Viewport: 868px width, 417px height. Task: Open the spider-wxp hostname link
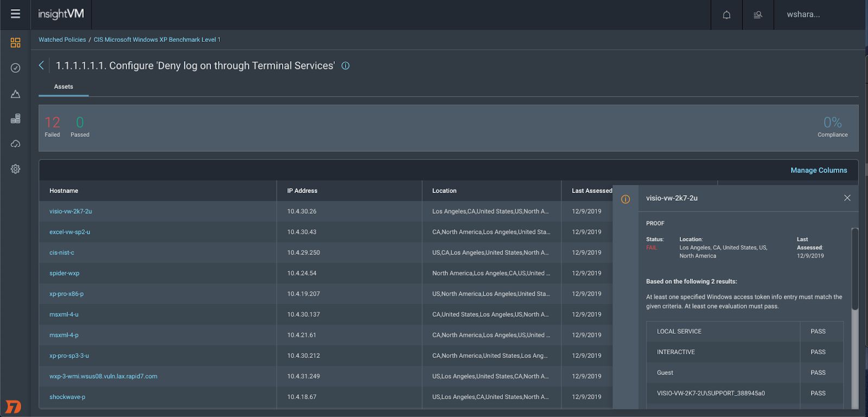pyautogui.click(x=64, y=273)
